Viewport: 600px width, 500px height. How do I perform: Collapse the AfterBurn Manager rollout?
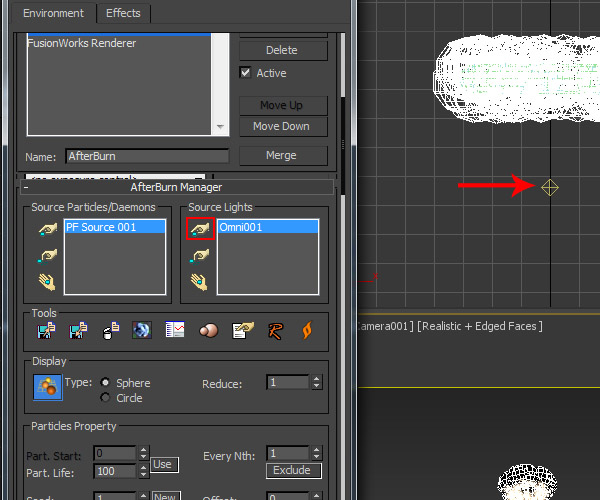[26, 187]
